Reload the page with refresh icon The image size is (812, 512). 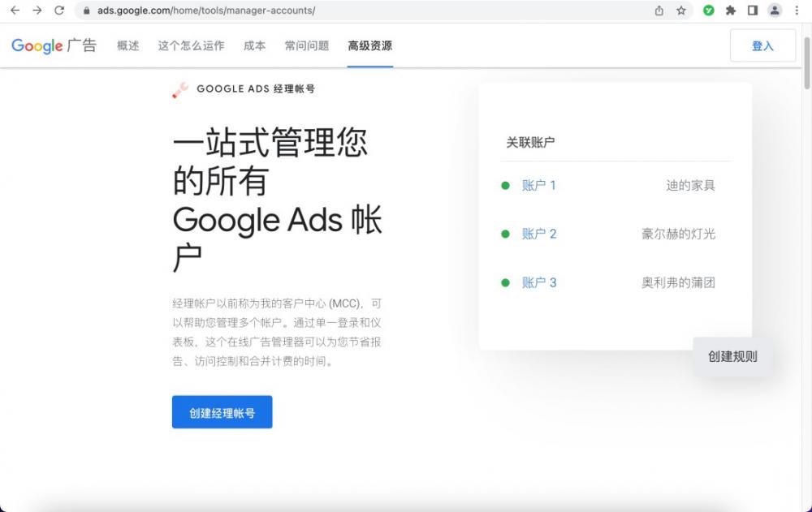(59, 11)
